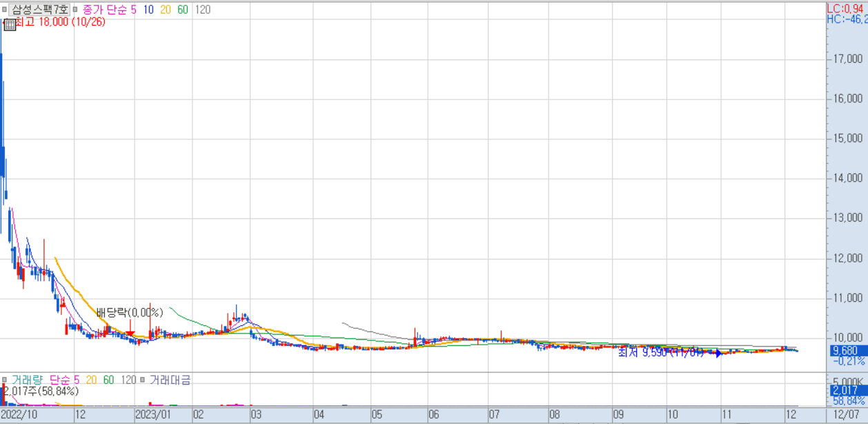Click the 배당락(0.00%) ex-dividend annotation

[x=129, y=312]
